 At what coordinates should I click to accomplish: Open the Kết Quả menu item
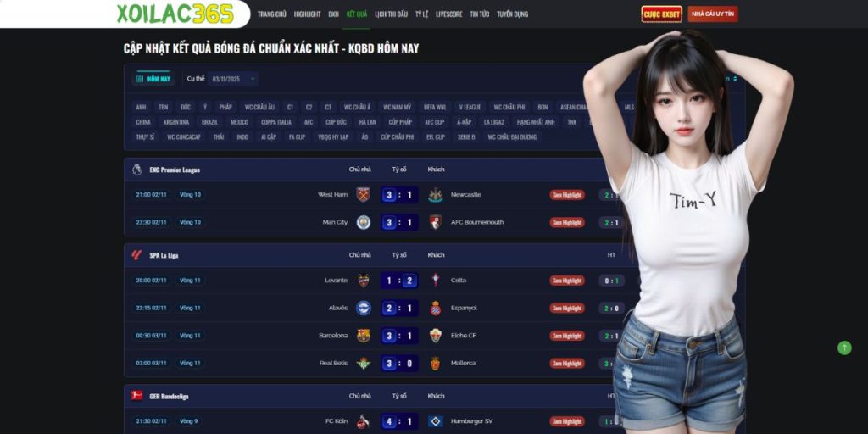point(357,14)
